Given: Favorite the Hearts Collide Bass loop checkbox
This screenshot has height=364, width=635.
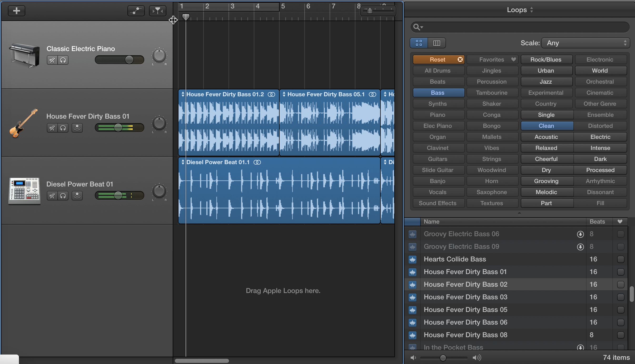Looking at the screenshot, I should click(621, 259).
